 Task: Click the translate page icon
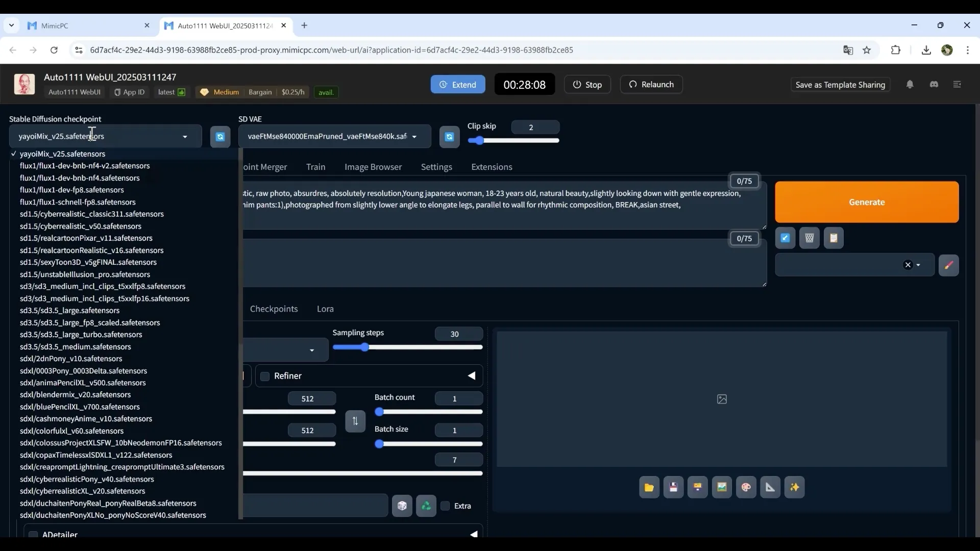[x=848, y=50]
